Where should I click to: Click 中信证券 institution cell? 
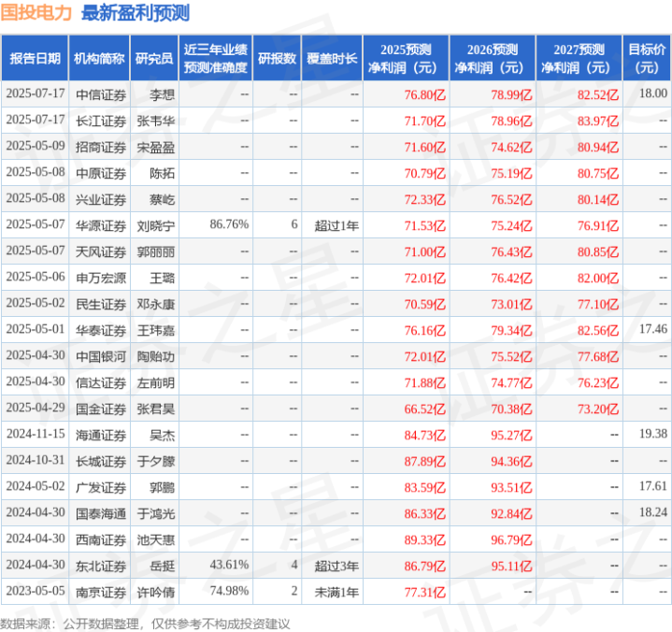tap(101, 94)
